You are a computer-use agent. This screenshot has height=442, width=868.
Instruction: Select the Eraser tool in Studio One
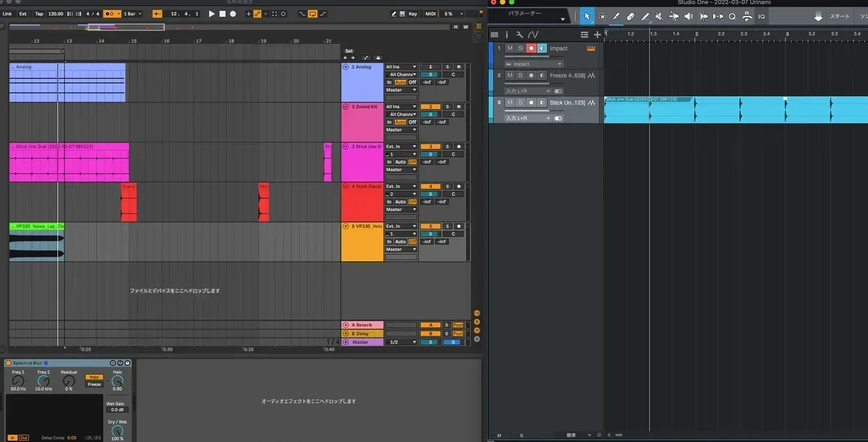631,16
